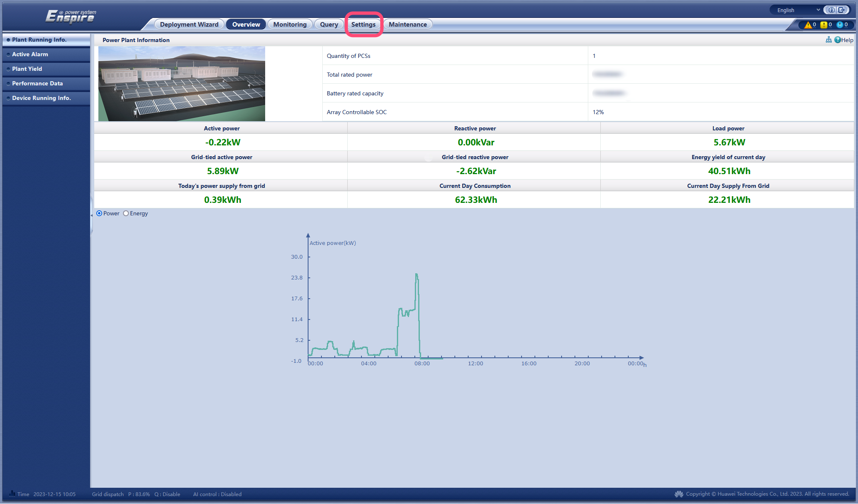The image size is (858, 504).
Task: Open the major alarms orange triangle indicator
Action: (x=808, y=25)
